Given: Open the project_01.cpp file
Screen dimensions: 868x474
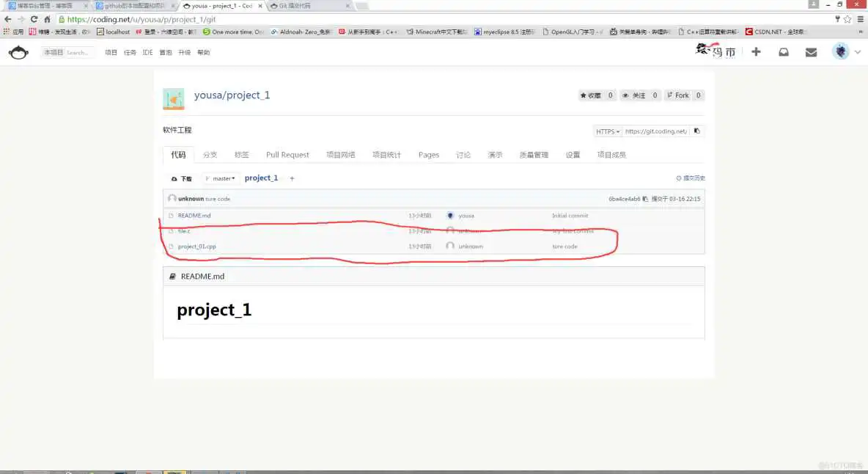Looking at the screenshot, I should 196,247.
